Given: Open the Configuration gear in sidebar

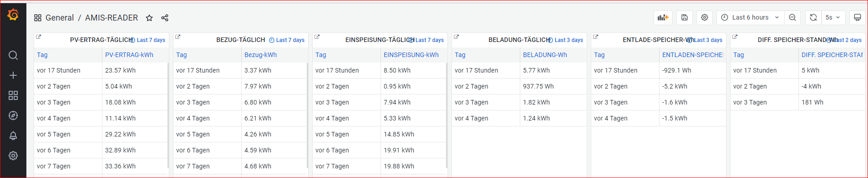Looking at the screenshot, I should click(x=13, y=156).
